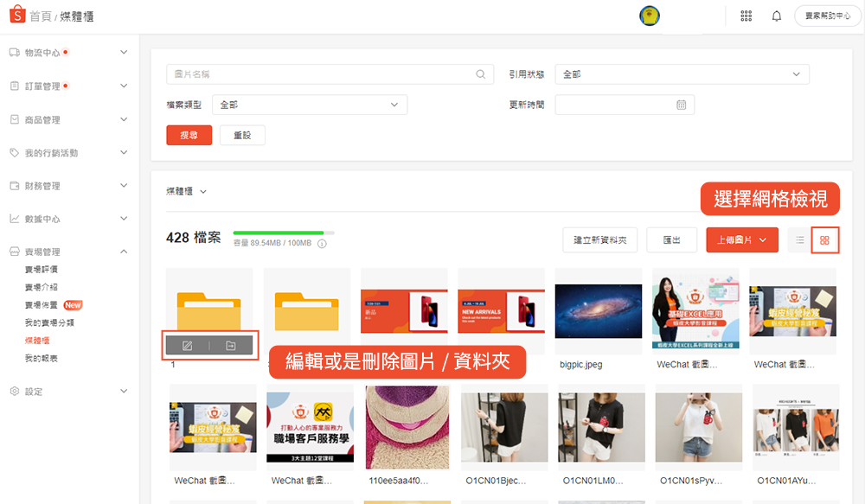
Task: Click the calendar icon in update time field
Action: [x=682, y=105]
